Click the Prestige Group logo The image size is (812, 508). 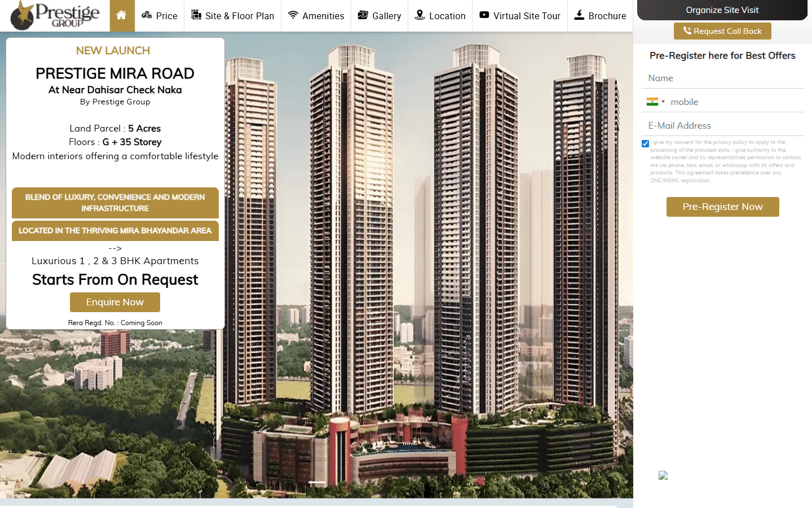click(55, 15)
